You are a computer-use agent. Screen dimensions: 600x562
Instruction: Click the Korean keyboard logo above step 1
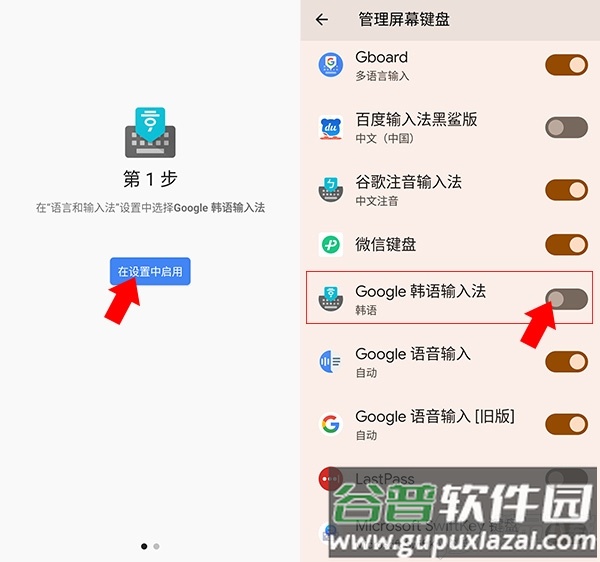150,132
